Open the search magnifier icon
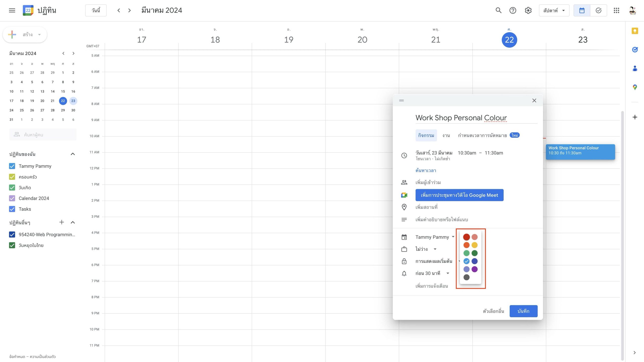This screenshot has width=644, height=362. tap(498, 10)
